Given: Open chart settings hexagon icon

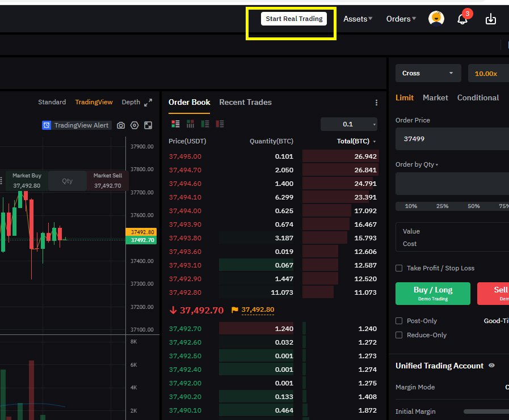Looking at the screenshot, I should click(134, 125).
